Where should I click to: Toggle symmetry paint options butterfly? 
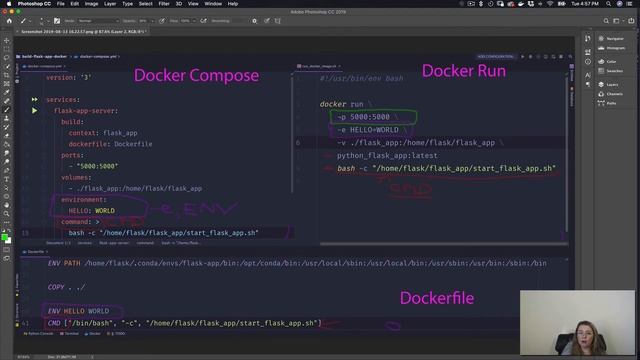tap(278, 21)
